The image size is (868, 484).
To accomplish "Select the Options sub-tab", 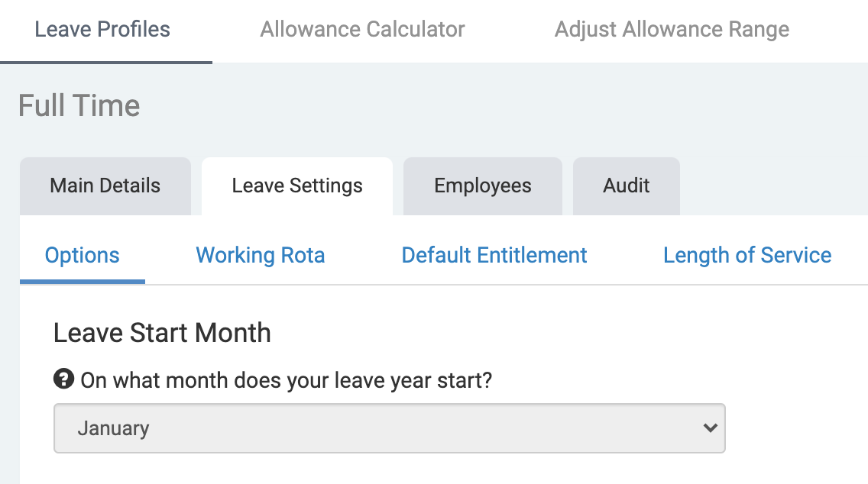I will coord(82,255).
